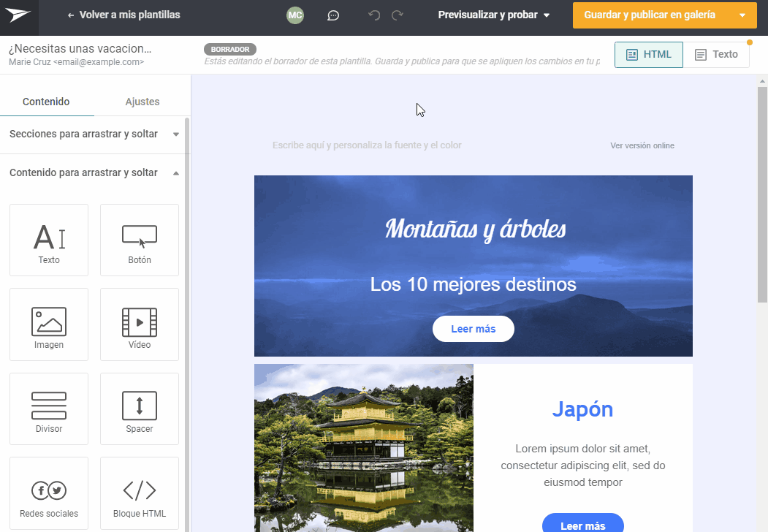Select the Ajustes tab

pyautogui.click(x=142, y=102)
